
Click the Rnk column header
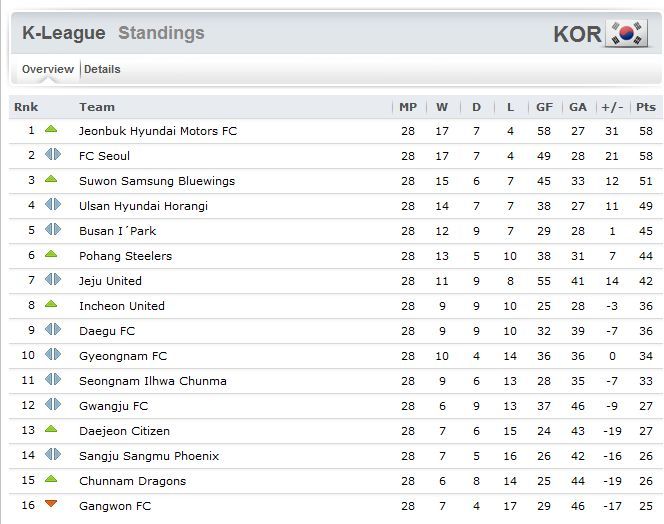coord(26,107)
